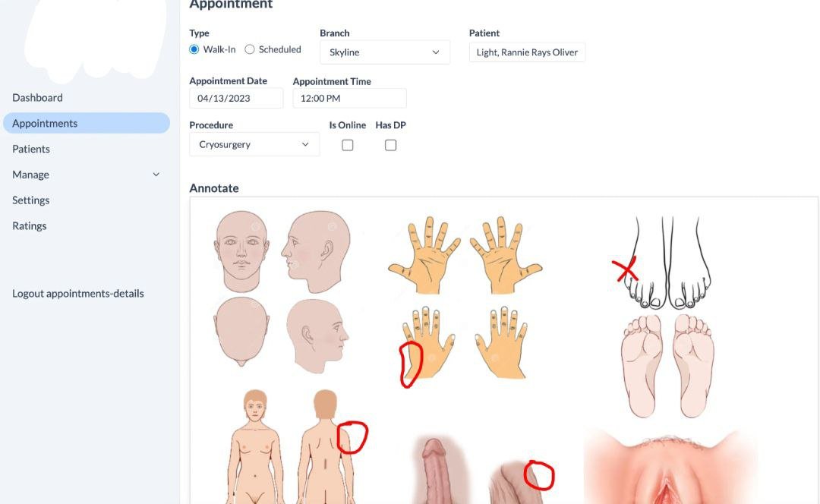
Task: Click the front-facing head diagram
Action: 241,251
